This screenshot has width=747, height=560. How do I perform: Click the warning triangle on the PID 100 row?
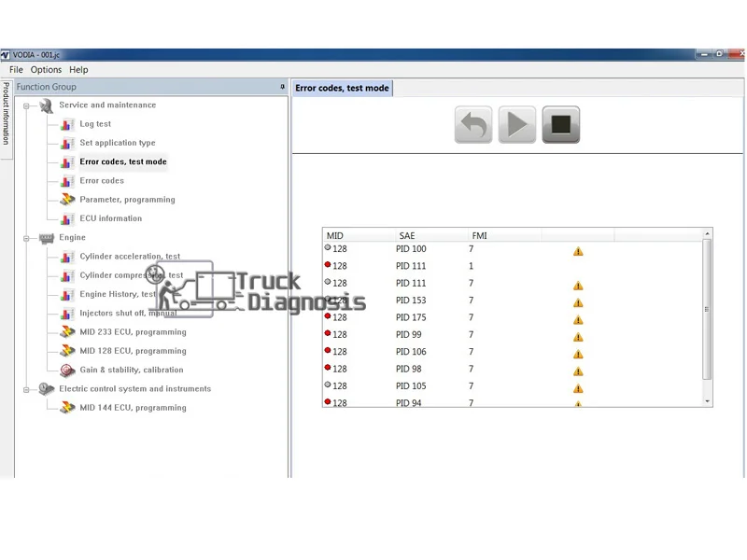pyautogui.click(x=577, y=249)
